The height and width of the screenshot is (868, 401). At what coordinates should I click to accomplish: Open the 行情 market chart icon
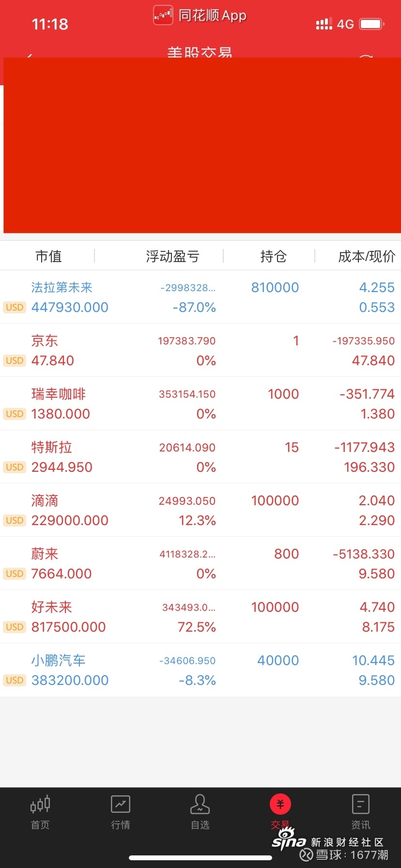point(120,805)
